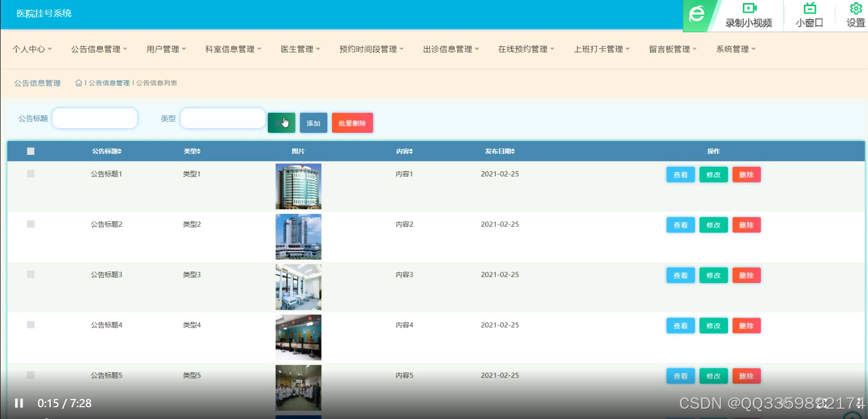Edit the 公告标题1 record
Viewport: 868px width, 419px height.
714,175
